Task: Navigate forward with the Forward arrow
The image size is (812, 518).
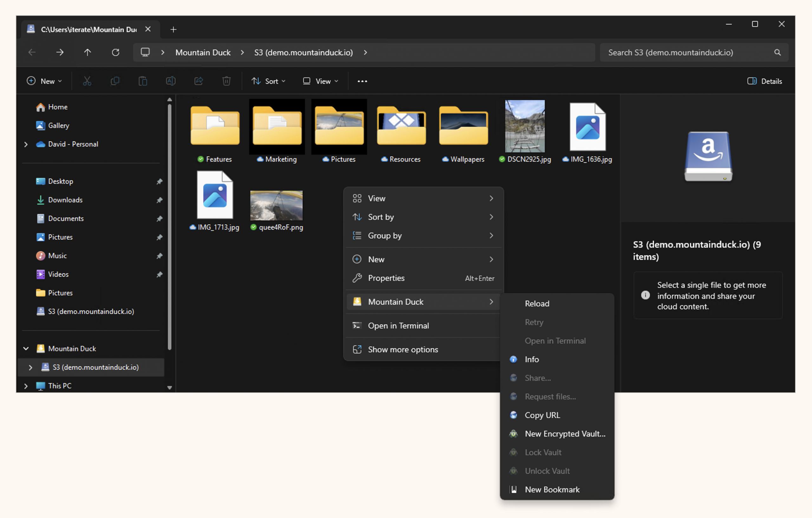Action: click(60, 52)
